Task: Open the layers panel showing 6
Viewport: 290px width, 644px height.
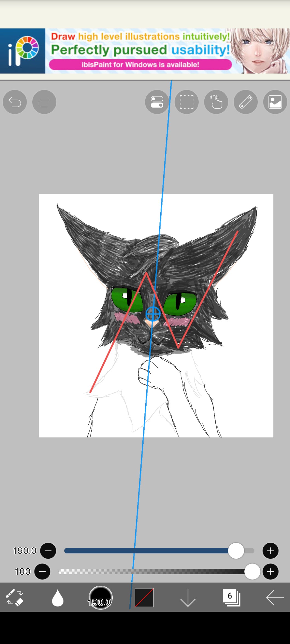Action: point(231,598)
